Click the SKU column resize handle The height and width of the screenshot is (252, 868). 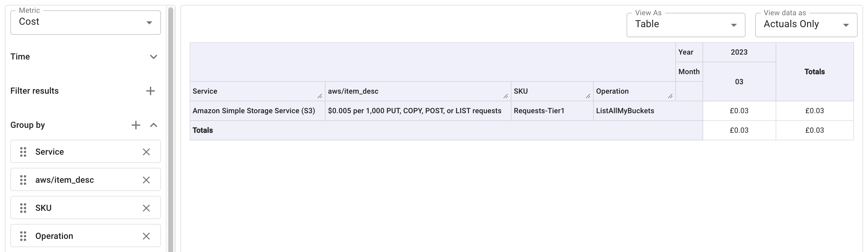pos(588,96)
